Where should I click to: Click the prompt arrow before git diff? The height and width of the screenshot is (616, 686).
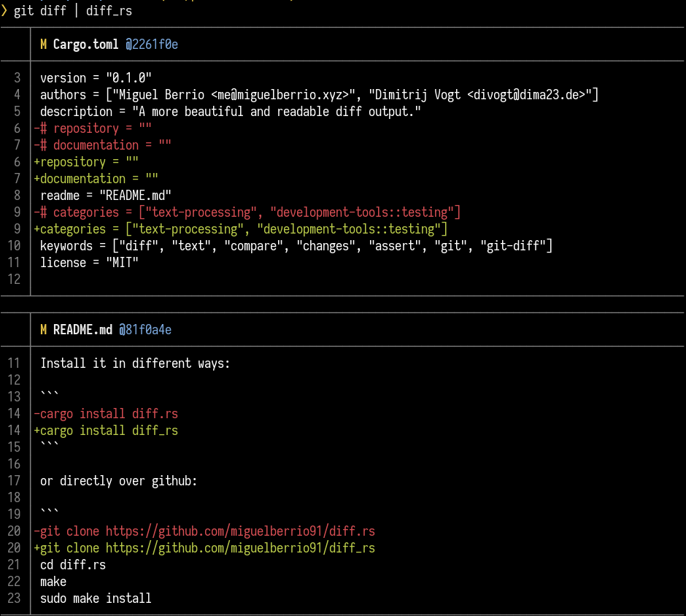[x=4, y=11]
